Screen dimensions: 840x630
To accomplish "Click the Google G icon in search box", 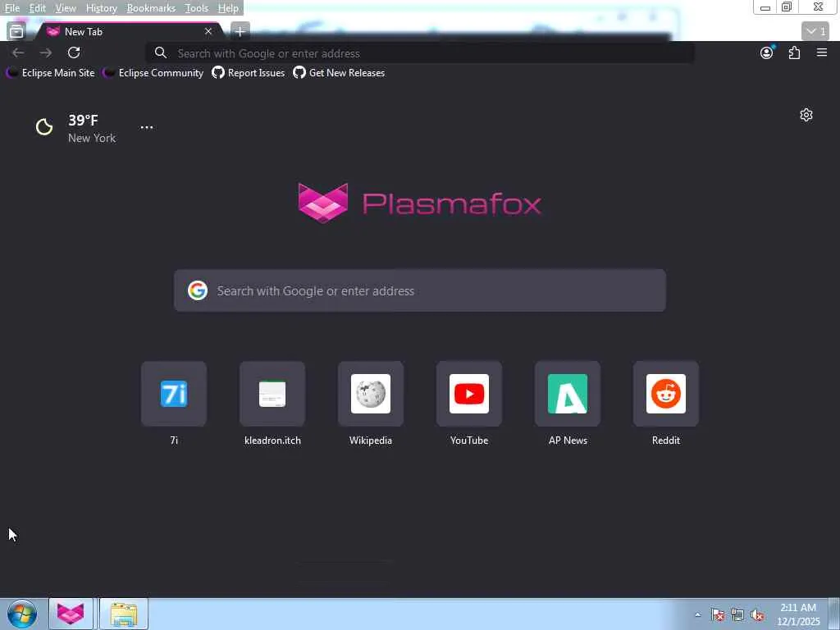I will click(198, 290).
